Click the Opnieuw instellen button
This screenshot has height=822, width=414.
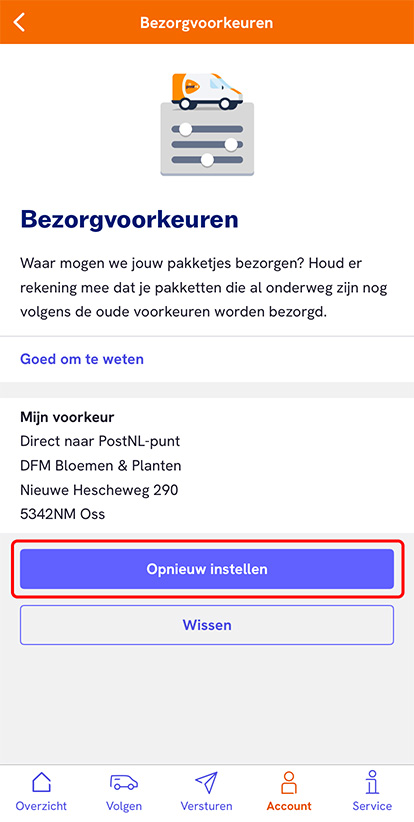click(x=207, y=569)
